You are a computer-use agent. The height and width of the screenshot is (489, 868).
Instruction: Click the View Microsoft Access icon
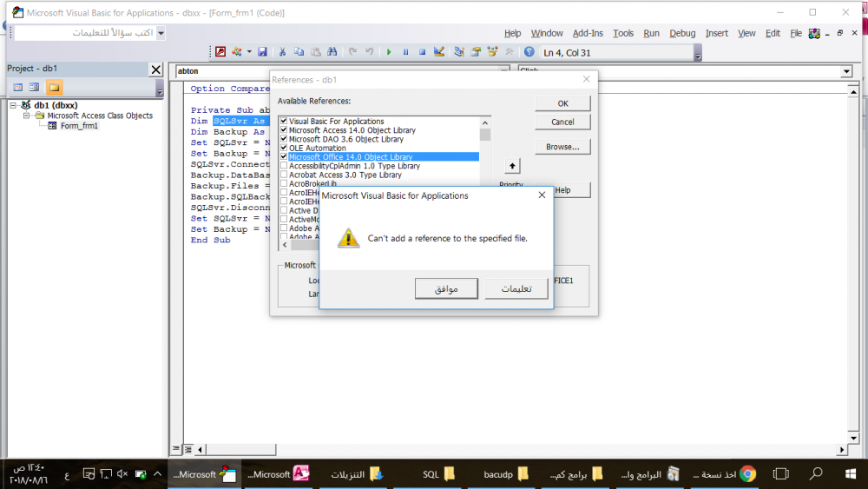coord(220,52)
